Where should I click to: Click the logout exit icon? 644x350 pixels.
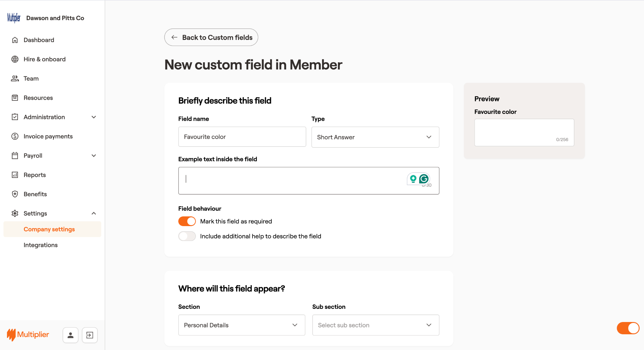[90, 335]
